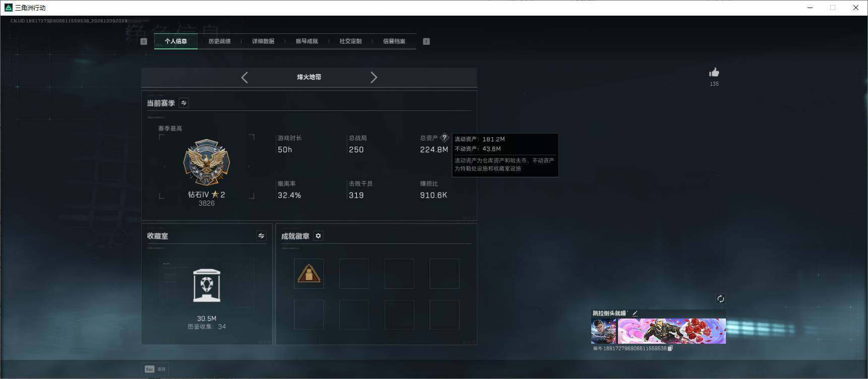Edit nickname with the pencil icon
868x379 pixels.
tap(635, 313)
